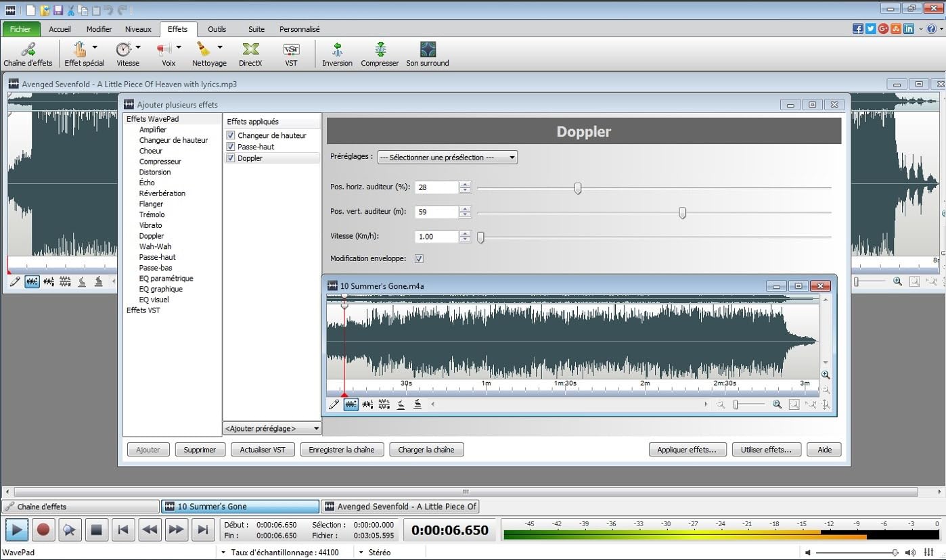Open the VST plugin icon
This screenshot has width=946, height=560.
tap(291, 54)
